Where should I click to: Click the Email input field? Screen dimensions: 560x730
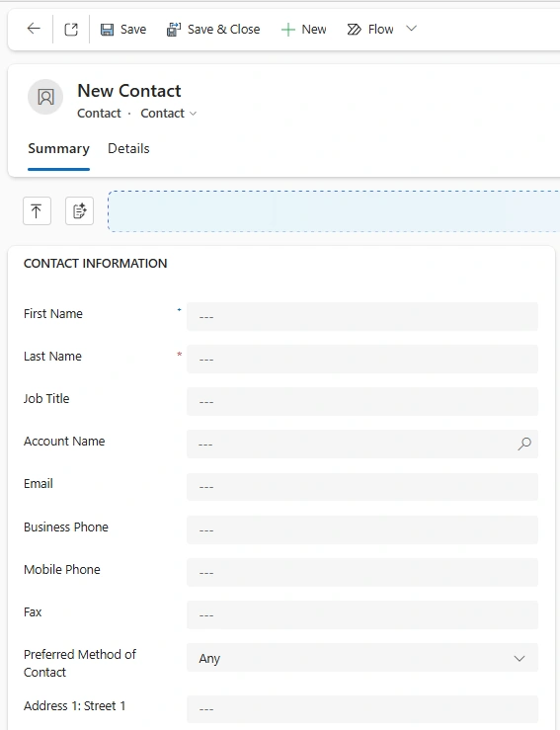click(x=362, y=487)
